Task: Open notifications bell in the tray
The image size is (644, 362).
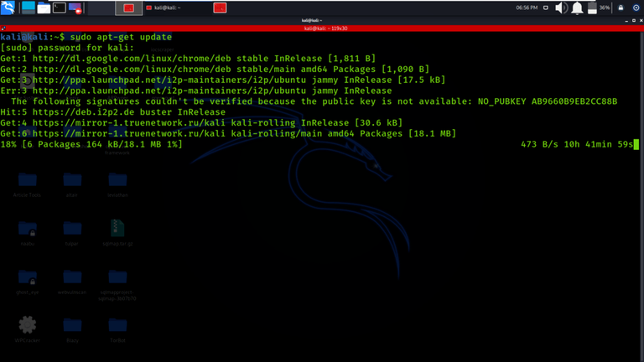Action: 577,8
